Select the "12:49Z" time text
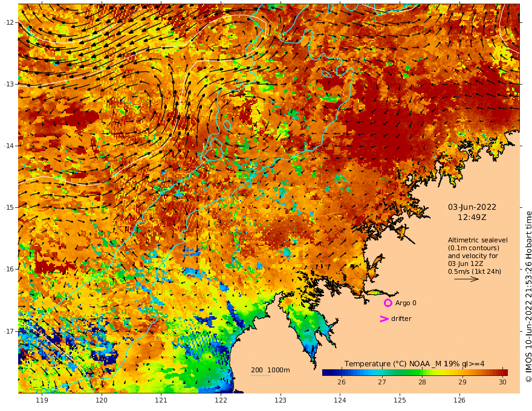 (472, 217)
